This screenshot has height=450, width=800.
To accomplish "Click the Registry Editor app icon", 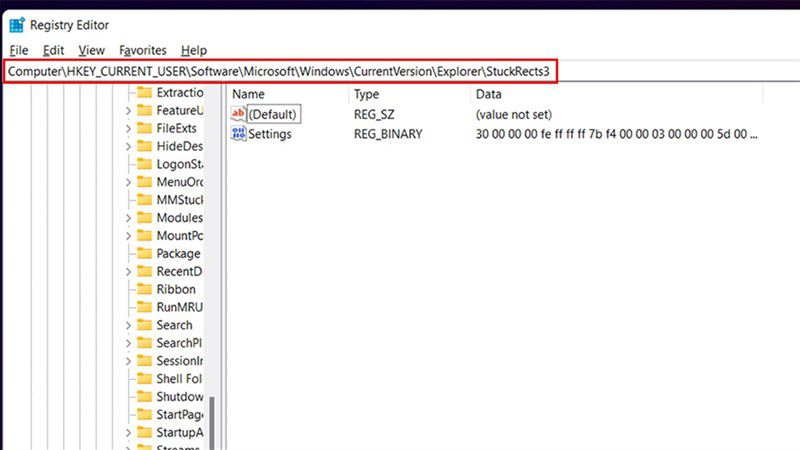I will click(17, 25).
